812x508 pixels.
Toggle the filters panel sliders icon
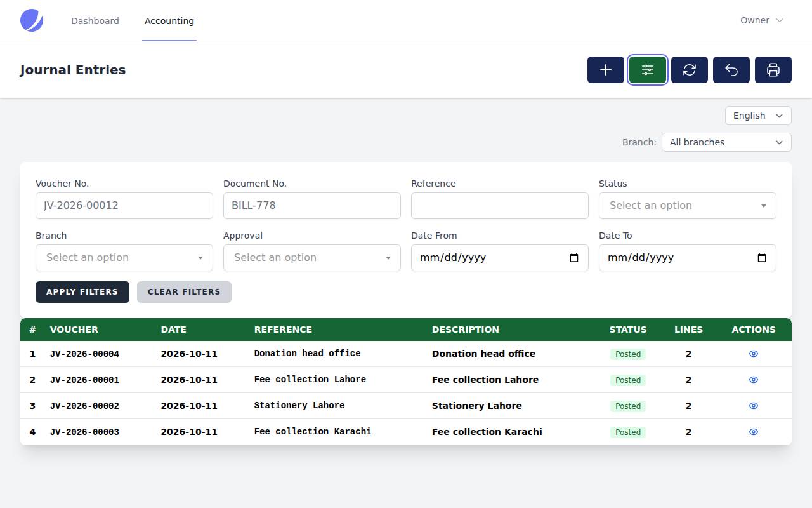tap(648, 70)
